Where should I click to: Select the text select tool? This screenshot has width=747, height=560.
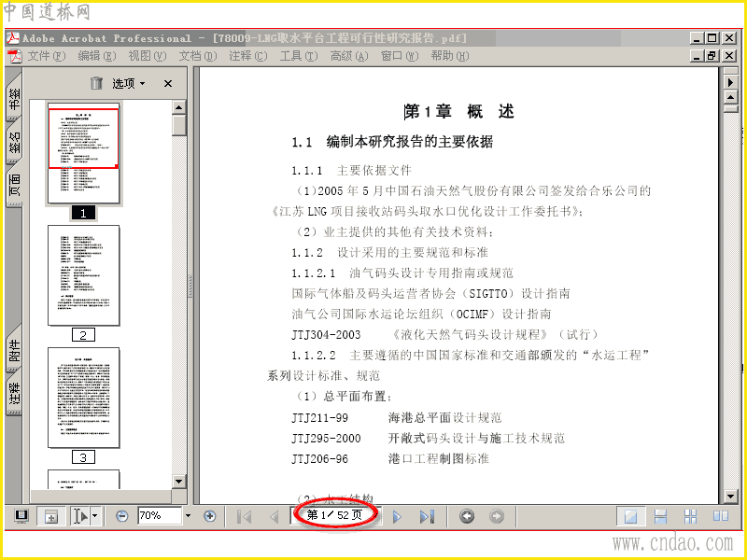(x=80, y=516)
